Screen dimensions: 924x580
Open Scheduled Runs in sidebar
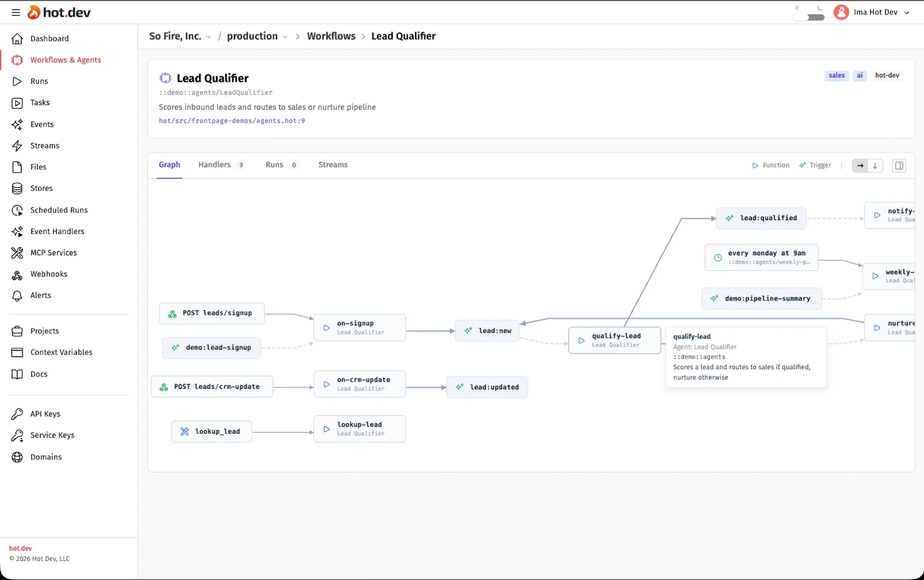[59, 210]
